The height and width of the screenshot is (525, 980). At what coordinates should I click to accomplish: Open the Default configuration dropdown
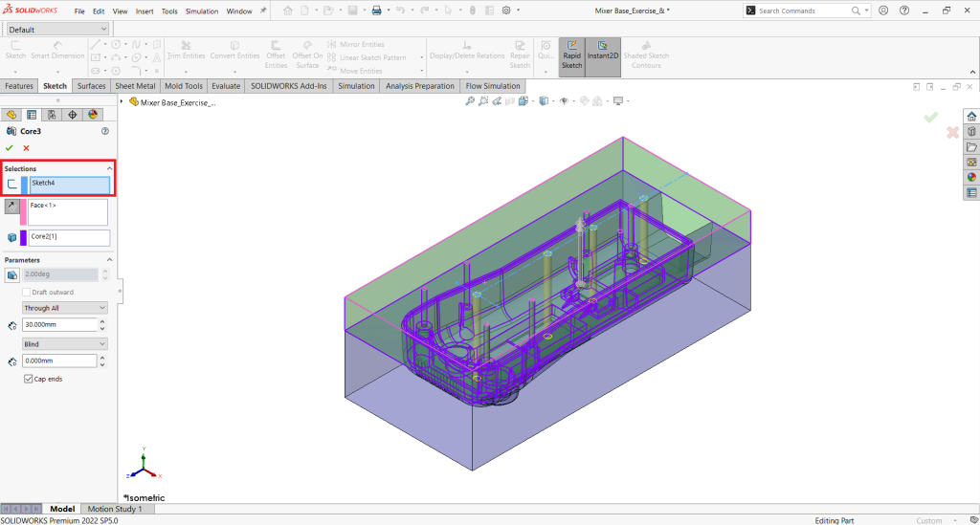point(57,30)
